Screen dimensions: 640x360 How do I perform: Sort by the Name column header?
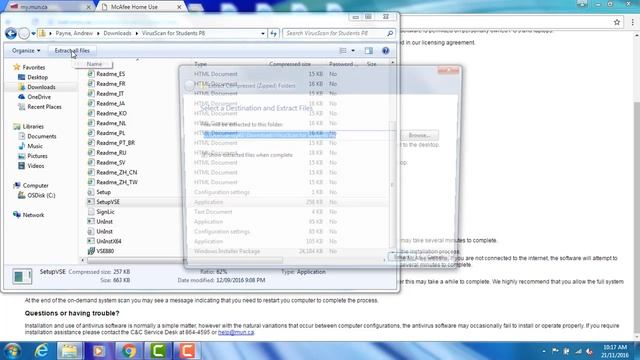point(94,64)
